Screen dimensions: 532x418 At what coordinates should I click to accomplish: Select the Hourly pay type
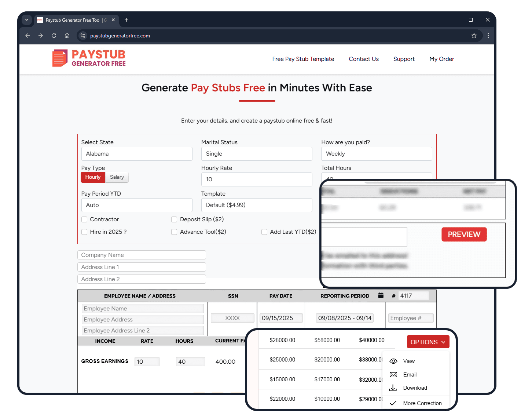point(93,177)
